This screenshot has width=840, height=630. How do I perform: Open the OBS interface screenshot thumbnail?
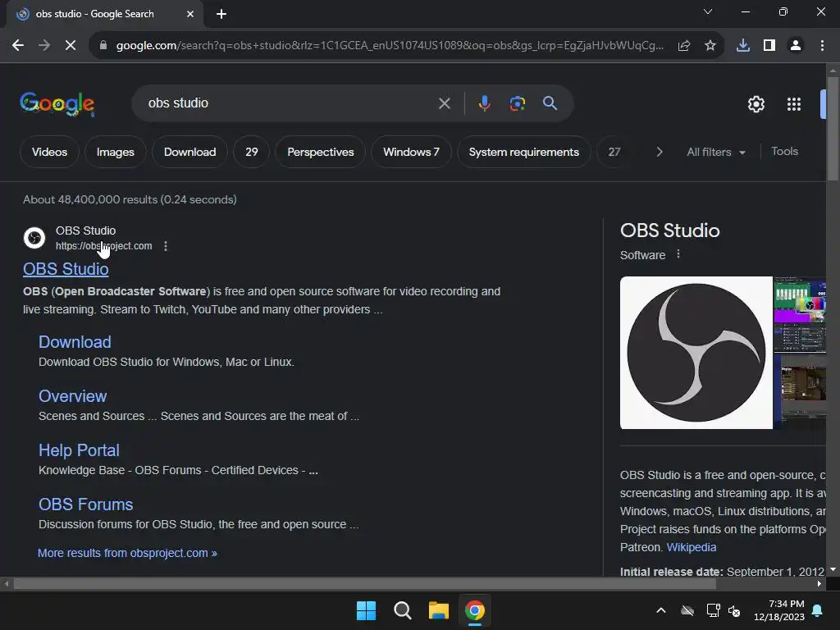coord(800,314)
